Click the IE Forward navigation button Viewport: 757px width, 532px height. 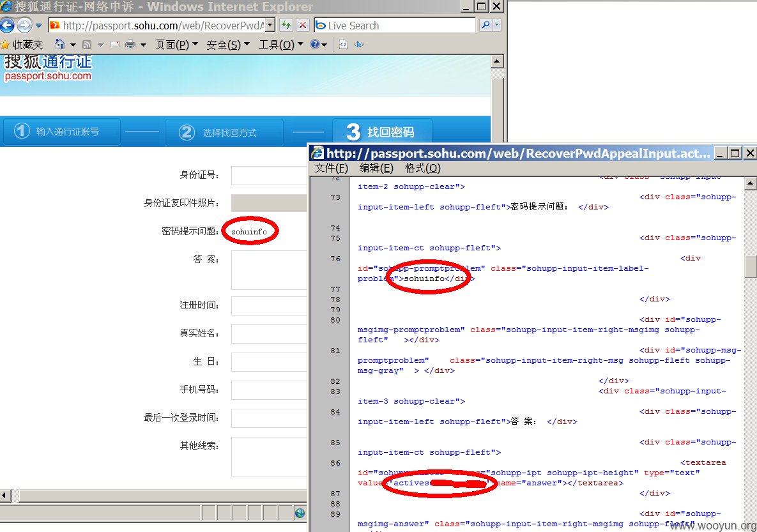[24, 25]
